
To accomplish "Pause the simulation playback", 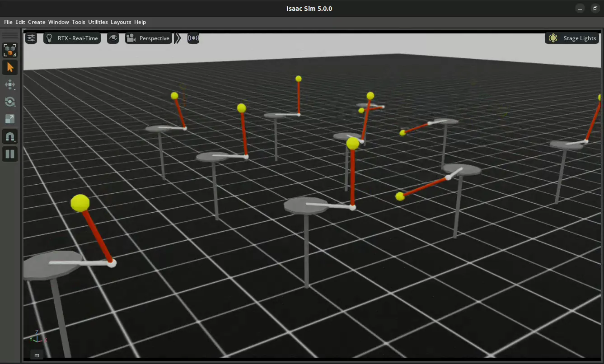I will pos(10,154).
